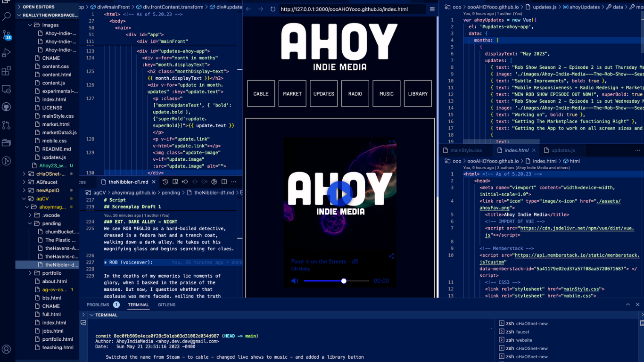Click the RADIO button on the web page
The height and width of the screenshot is (362, 644).
pos(355,94)
